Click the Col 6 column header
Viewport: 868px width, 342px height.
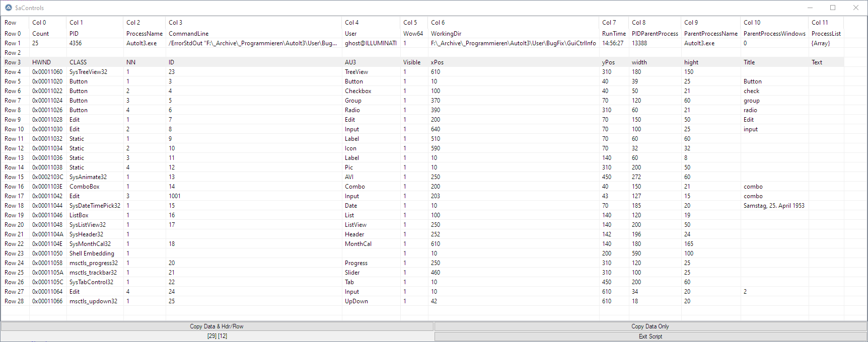click(x=438, y=23)
